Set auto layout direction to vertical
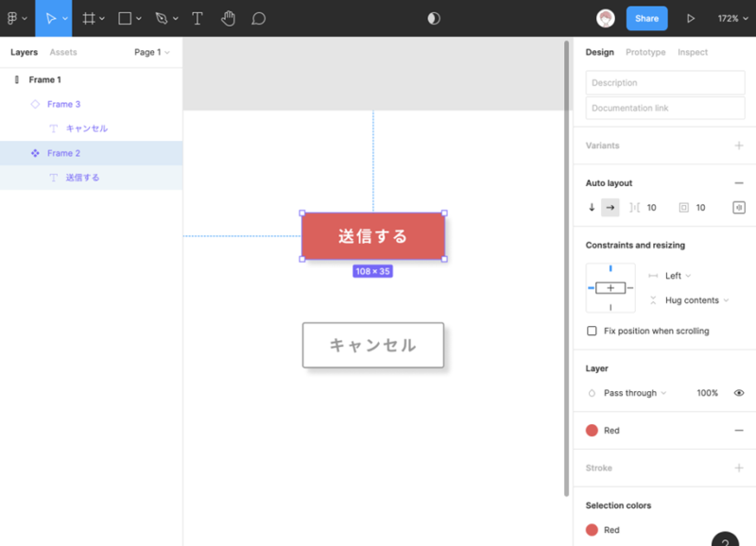 592,208
